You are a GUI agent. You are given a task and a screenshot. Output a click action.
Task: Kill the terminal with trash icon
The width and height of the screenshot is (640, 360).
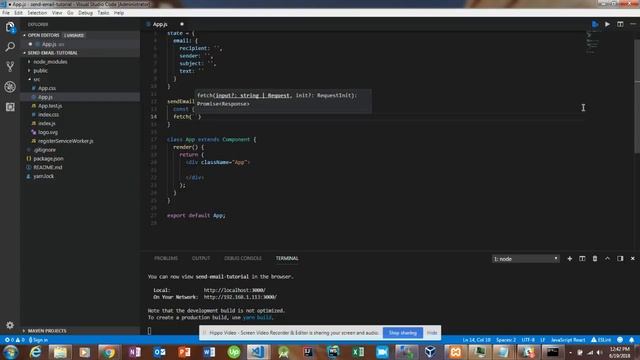coord(595,259)
